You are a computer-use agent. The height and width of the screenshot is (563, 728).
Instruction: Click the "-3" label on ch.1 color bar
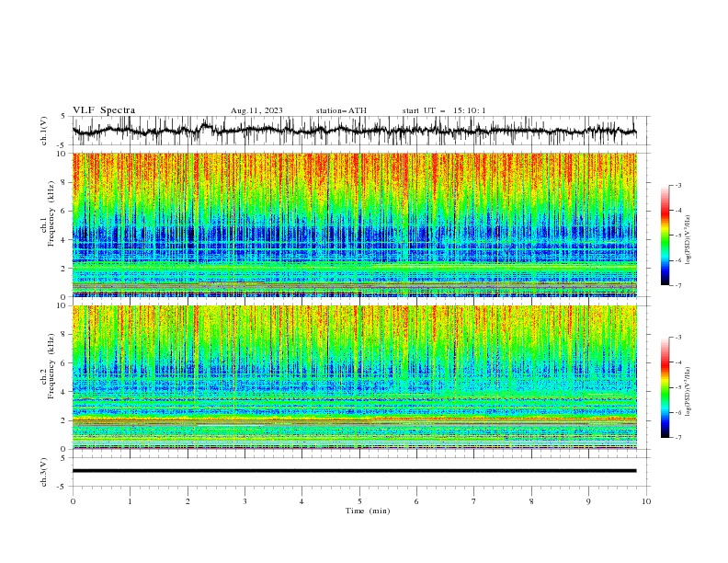[x=677, y=185]
